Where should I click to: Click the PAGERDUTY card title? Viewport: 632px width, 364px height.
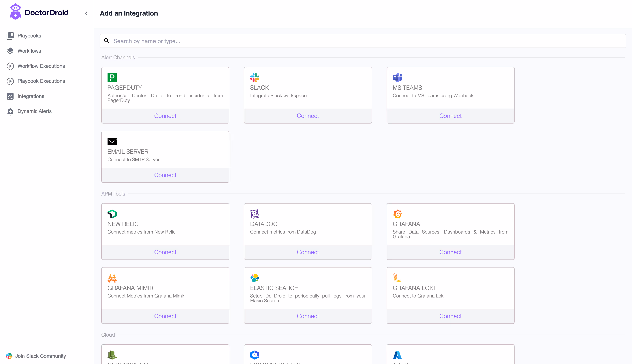pyautogui.click(x=125, y=88)
